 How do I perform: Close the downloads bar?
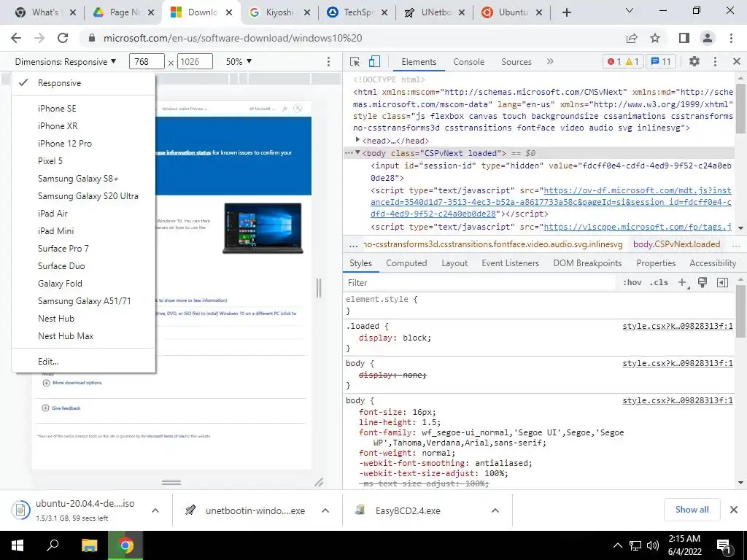[x=734, y=510]
